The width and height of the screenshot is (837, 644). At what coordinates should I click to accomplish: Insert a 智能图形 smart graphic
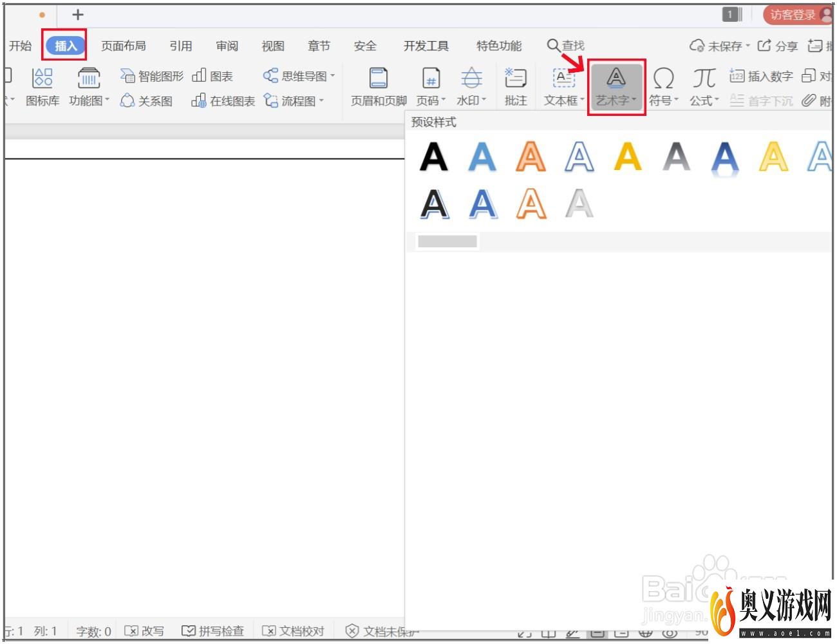(152, 76)
